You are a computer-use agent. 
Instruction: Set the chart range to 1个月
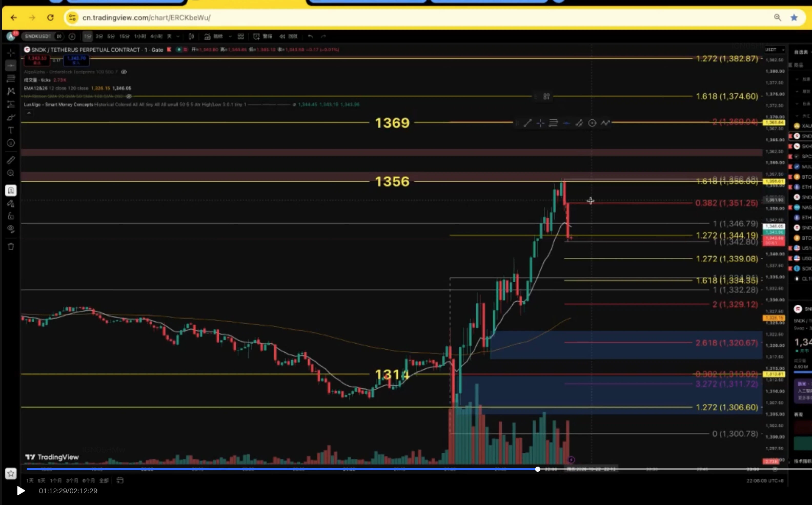pyautogui.click(x=56, y=480)
